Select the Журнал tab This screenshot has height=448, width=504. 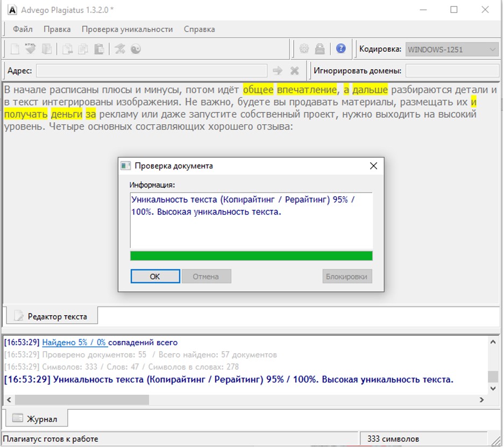coord(37,419)
